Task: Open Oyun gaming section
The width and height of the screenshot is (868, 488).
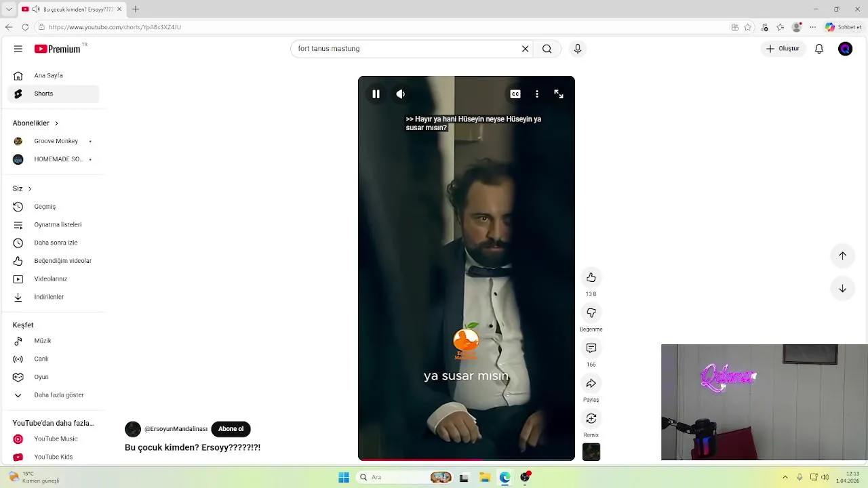Action: click(x=53, y=377)
